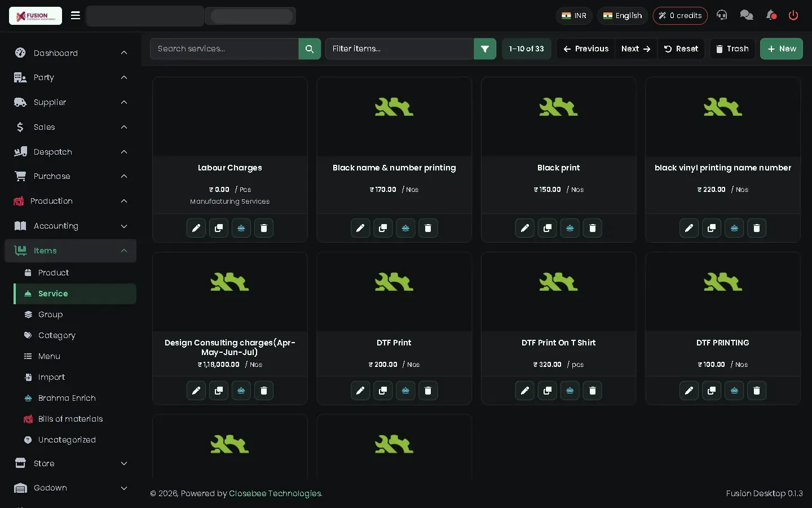Click the search magnifier button
The image size is (812, 508).
[x=310, y=49]
